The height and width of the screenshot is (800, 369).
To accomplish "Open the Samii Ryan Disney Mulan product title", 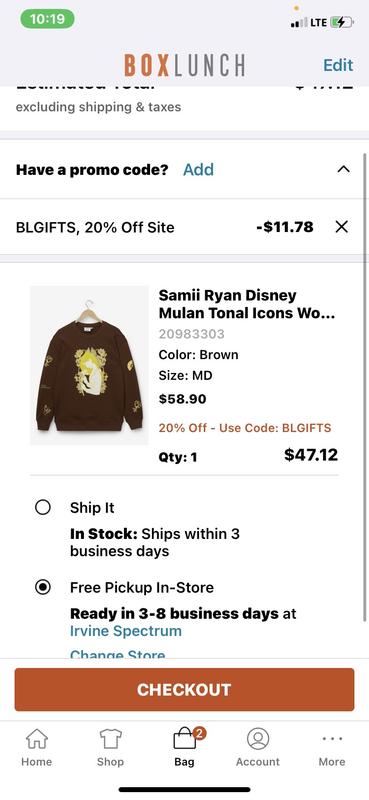I will point(247,304).
